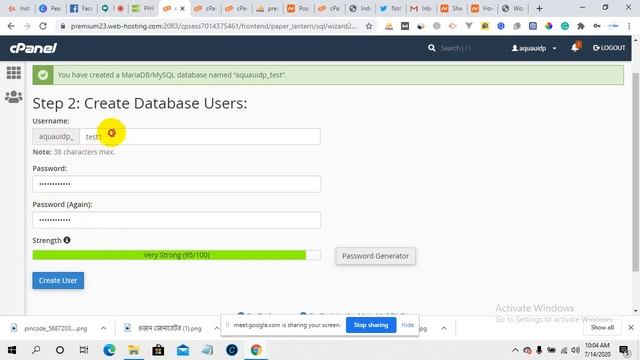640x360 pixels.
Task: Click the taskbar search icon
Action: 36,350
